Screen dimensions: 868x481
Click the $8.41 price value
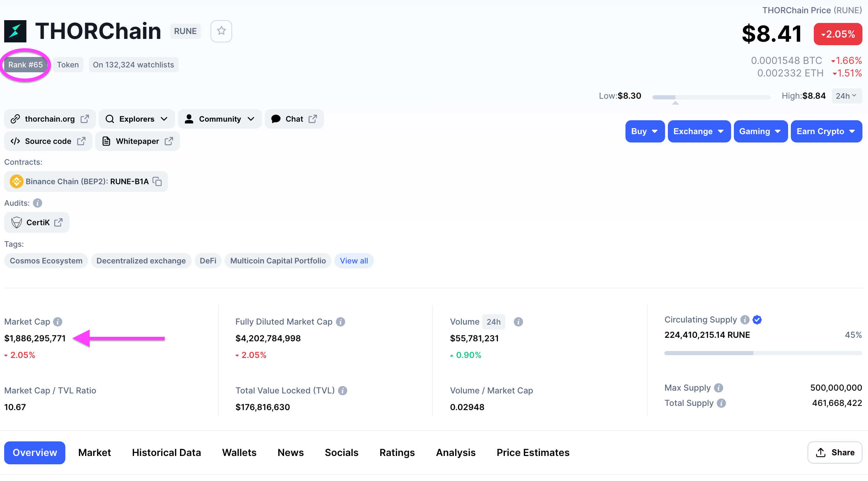[772, 34]
